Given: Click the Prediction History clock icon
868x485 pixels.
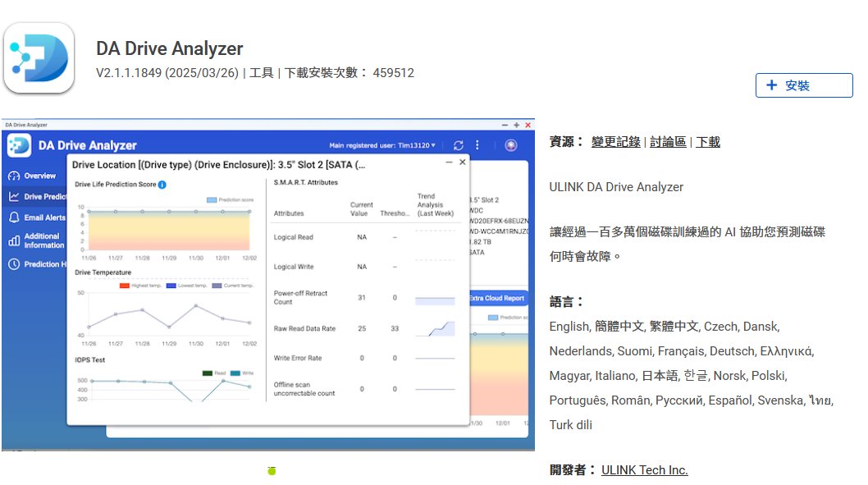Looking at the screenshot, I should (x=13, y=264).
